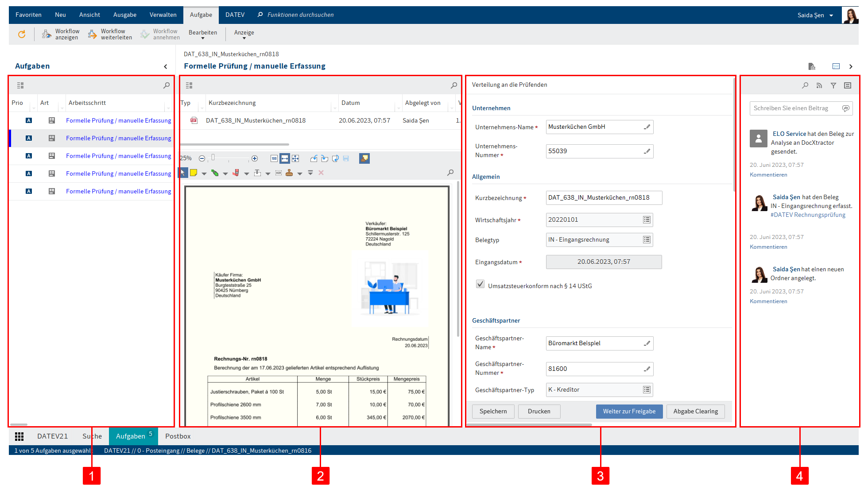Toggle Umsatzsteuerkonform nach § 14 UStG checkbox
The width and height of the screenshot is (868, 493).
pyautogui.click(x=480, y=284)
